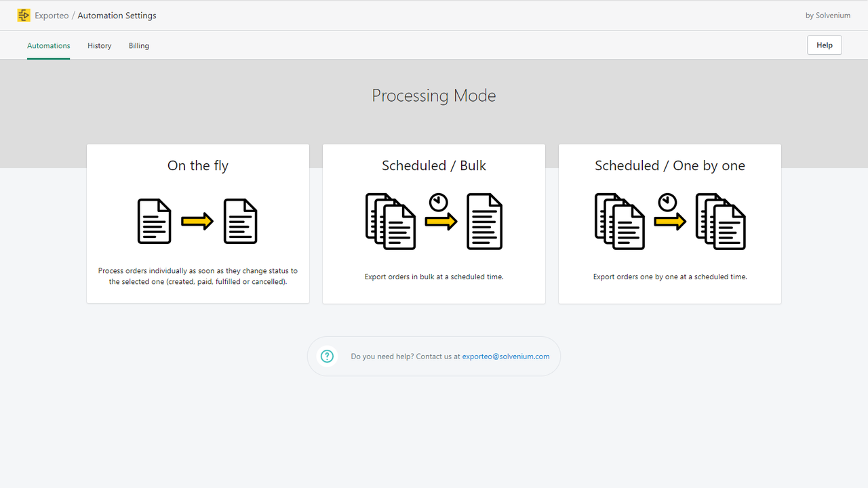This screenshot has height=488, width=868.
Task: Select the On the fly processing mode
Action: coord(197,224)
